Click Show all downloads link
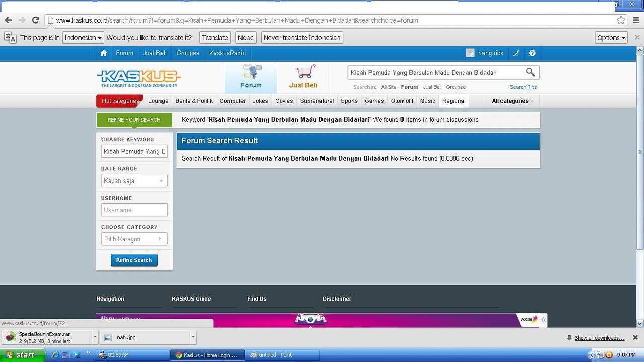Image resolution: width=644 pixels, height=362 pixels. coord(599,338)
